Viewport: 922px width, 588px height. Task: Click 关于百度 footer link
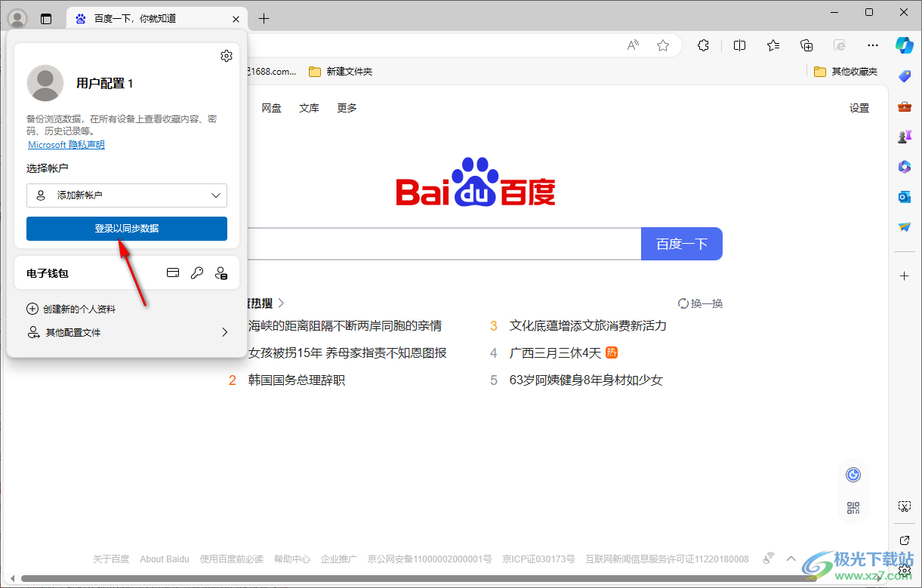point(111,559)
